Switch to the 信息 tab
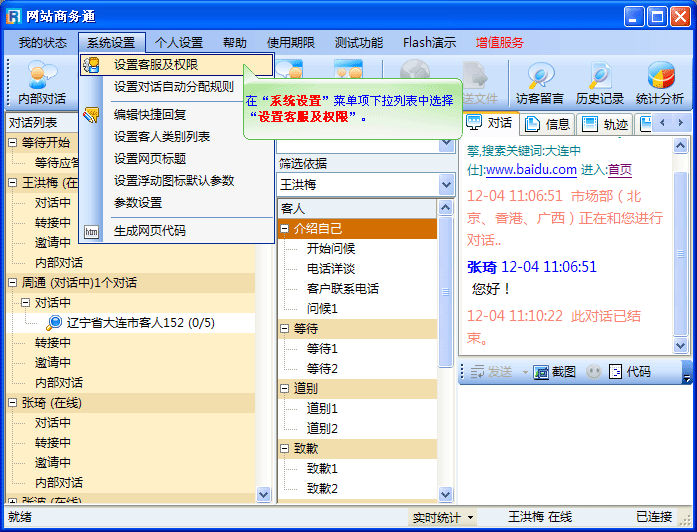 click(548, 123)
